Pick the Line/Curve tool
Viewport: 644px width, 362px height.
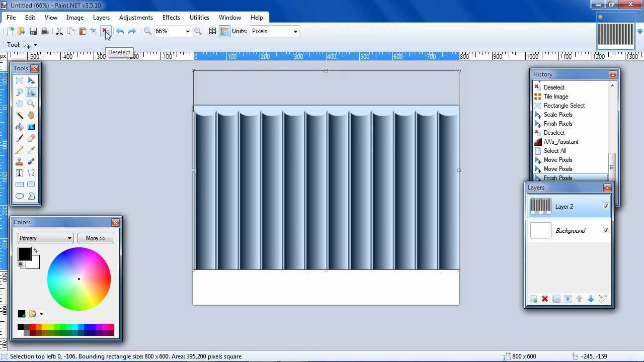(31, 173)
